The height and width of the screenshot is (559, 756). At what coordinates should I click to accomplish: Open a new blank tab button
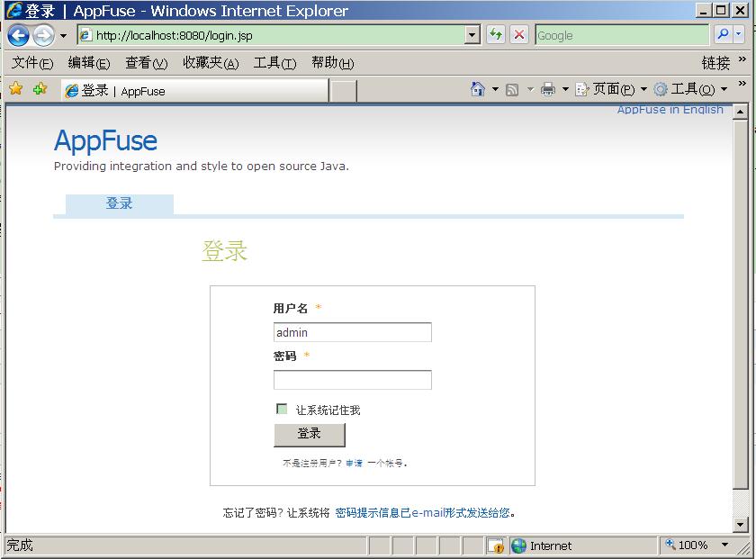tap(343, 91)
